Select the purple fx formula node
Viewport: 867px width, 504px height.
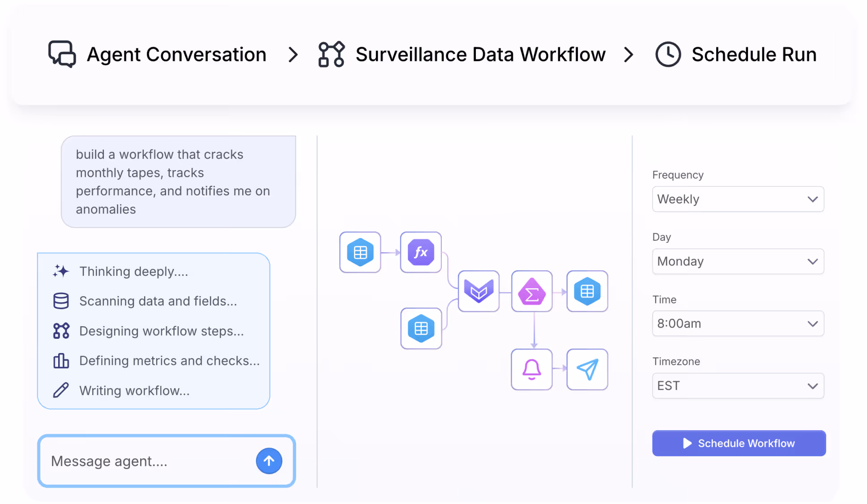point(421,252)
